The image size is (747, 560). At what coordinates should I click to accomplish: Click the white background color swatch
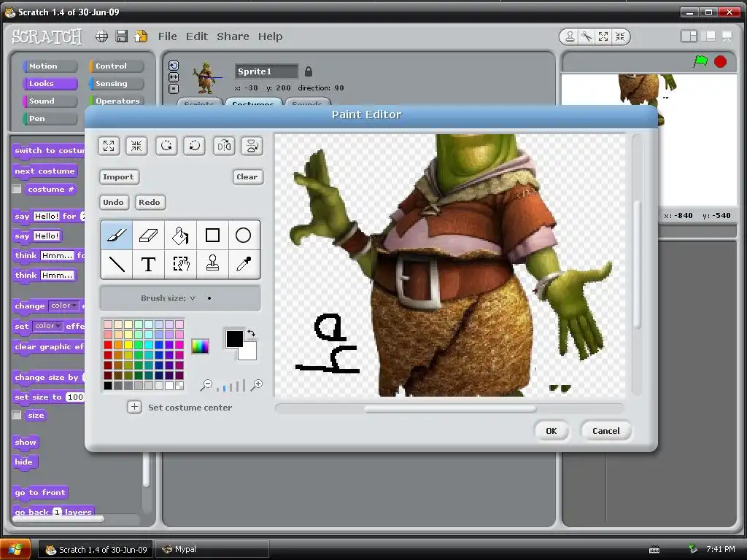click(249, 353)
